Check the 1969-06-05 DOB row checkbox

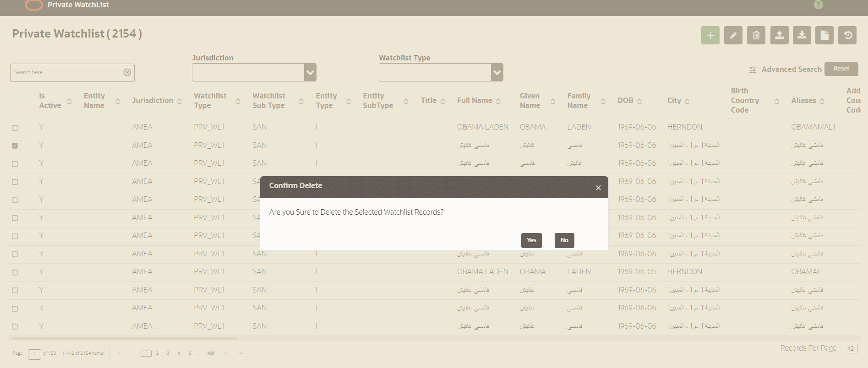click(15, 272)
